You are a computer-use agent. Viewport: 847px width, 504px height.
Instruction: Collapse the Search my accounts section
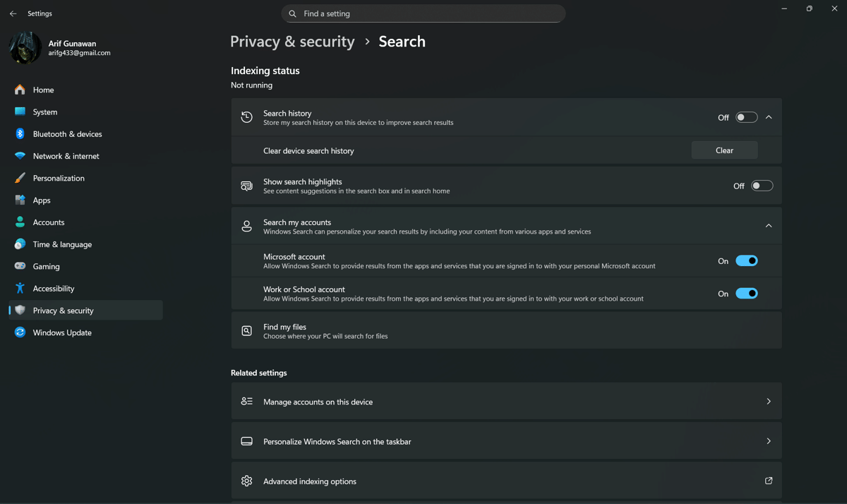769,226
